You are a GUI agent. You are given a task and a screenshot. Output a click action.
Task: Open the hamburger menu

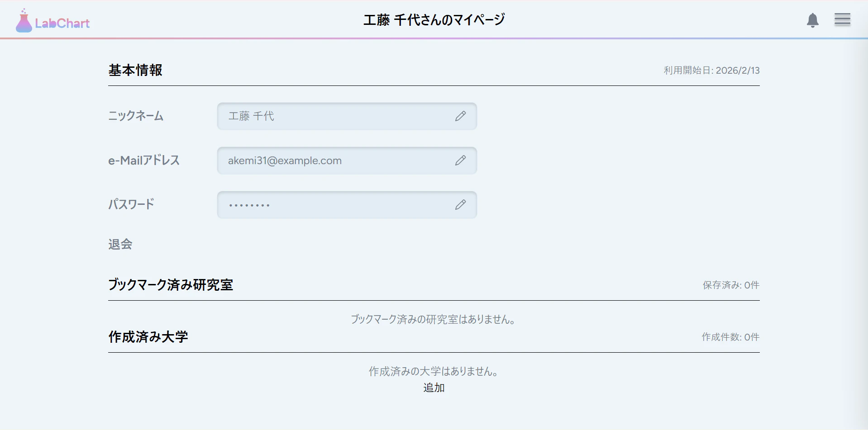(843, 19)
